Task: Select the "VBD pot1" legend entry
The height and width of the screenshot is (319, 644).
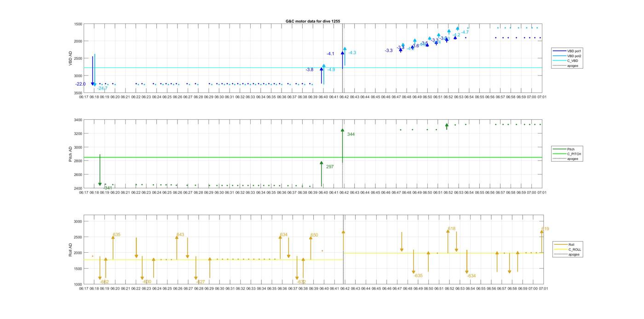Action: pyautogui.click(x=574, y=51)
